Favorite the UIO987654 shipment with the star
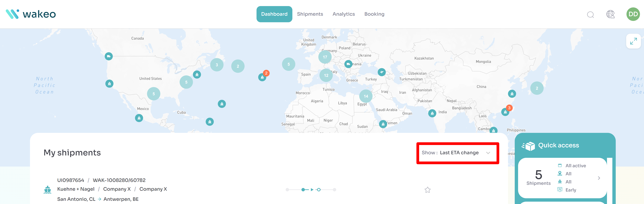The width and height of the screenshot is (644, 204). click(428, 190)
